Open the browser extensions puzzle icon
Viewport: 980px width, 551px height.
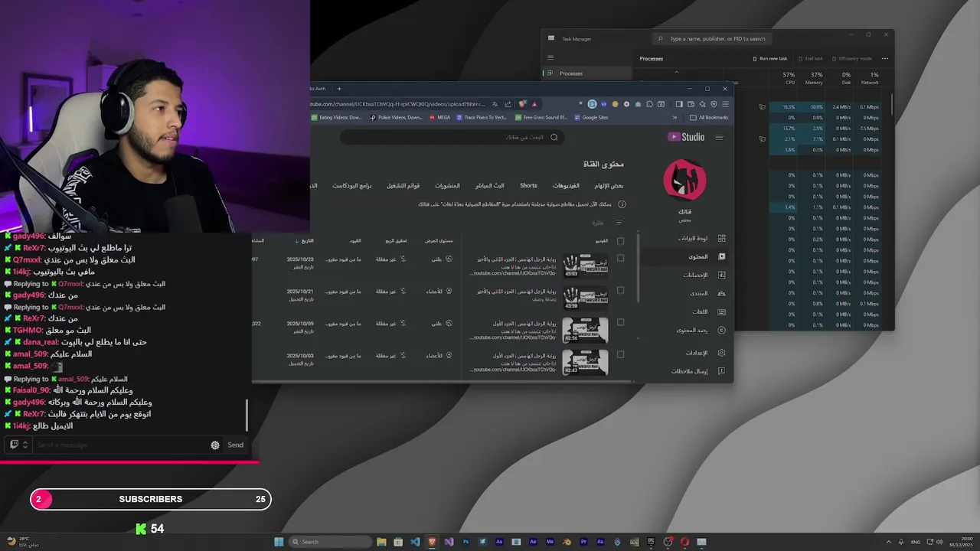coord(649,104)
